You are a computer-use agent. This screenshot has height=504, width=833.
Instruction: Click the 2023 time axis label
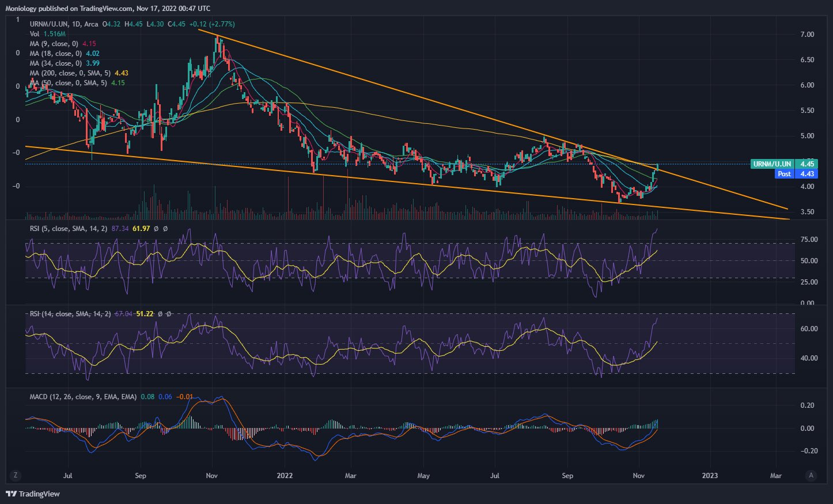(710, 476)
